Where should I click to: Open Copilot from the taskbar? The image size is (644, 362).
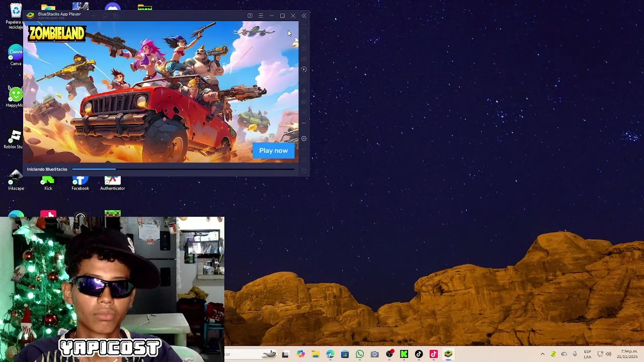coord(301,354)
